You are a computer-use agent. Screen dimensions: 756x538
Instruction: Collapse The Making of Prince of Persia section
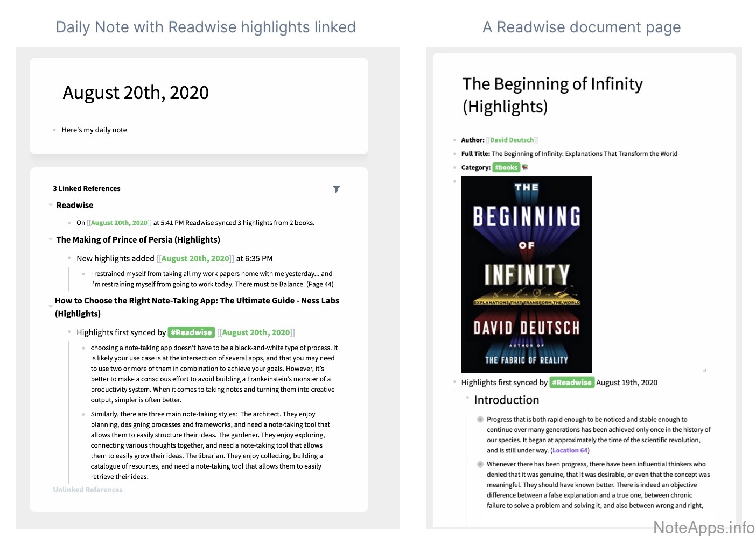coord(51,239)
